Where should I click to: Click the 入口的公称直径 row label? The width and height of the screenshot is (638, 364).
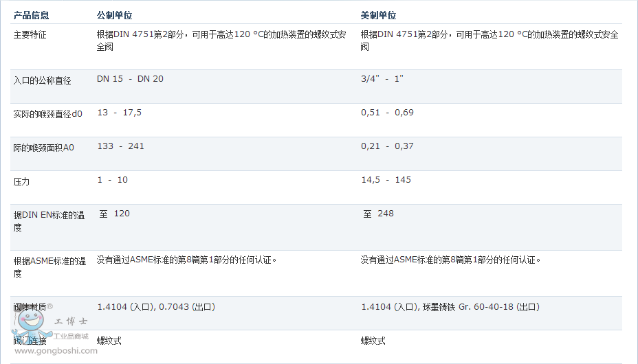43,80
